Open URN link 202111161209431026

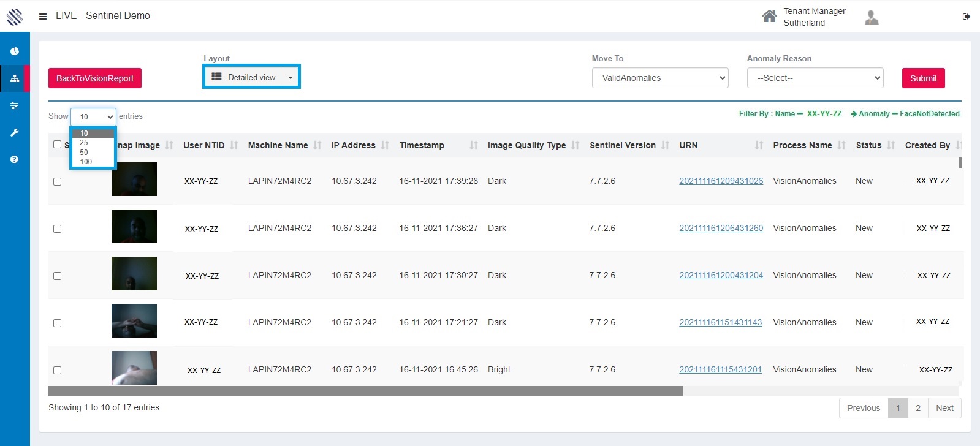[x=721, y=181]
